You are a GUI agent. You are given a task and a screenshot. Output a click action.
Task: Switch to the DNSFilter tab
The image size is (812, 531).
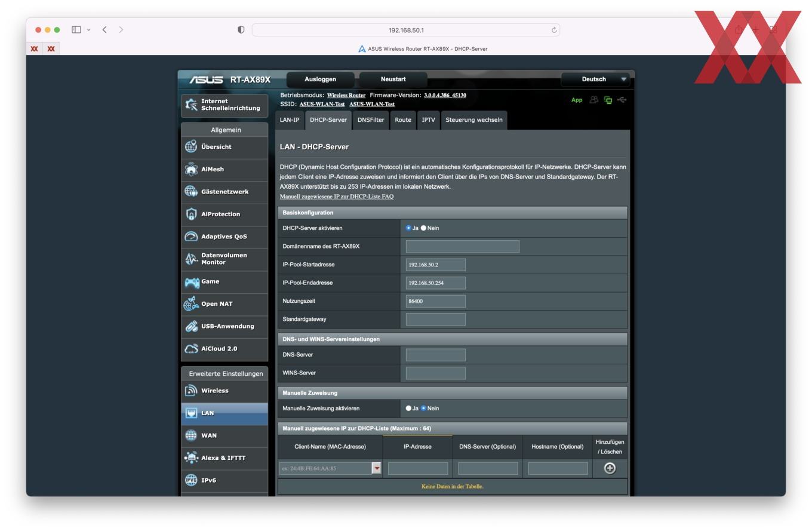pyautogui.click(x=371, y=120)
